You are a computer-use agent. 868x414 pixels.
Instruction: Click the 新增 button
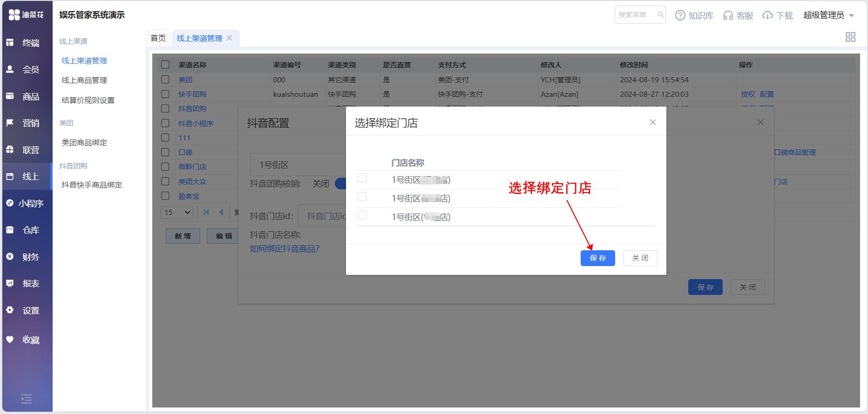183,236
